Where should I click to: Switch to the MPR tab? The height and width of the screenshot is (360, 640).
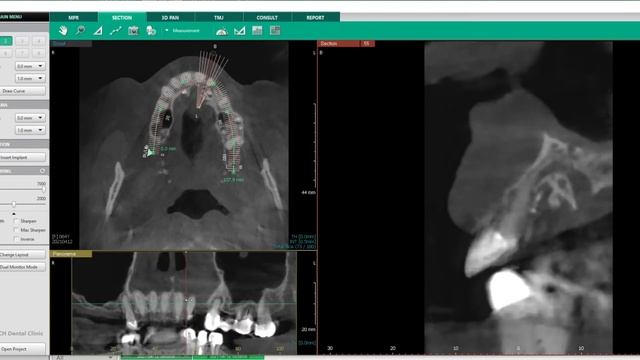coord(73,18)
